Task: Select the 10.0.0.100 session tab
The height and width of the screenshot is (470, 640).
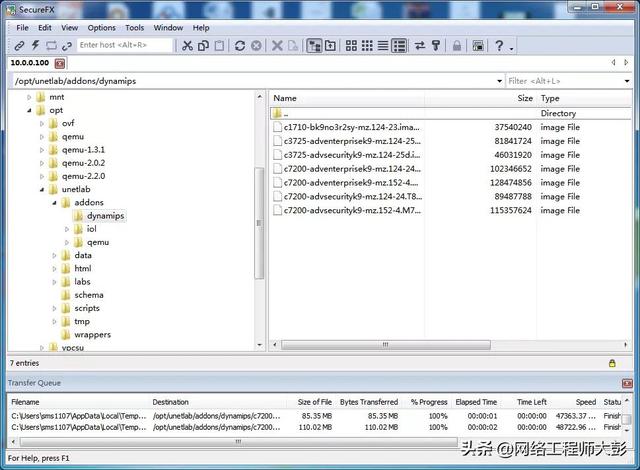Action: [30, 63]
